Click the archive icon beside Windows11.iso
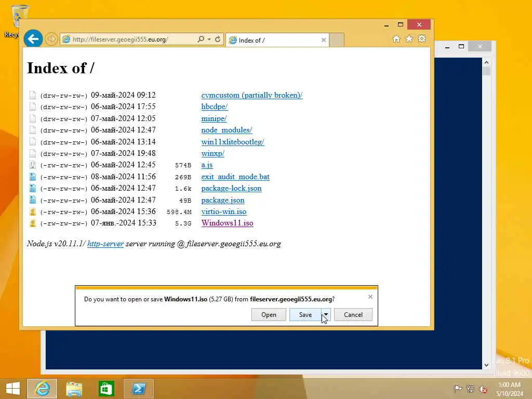 point(33,223)
